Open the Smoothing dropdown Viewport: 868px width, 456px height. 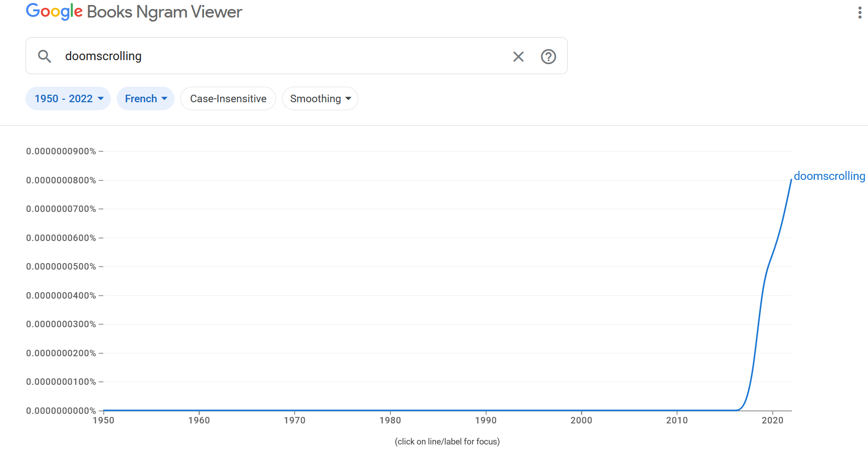320,99
